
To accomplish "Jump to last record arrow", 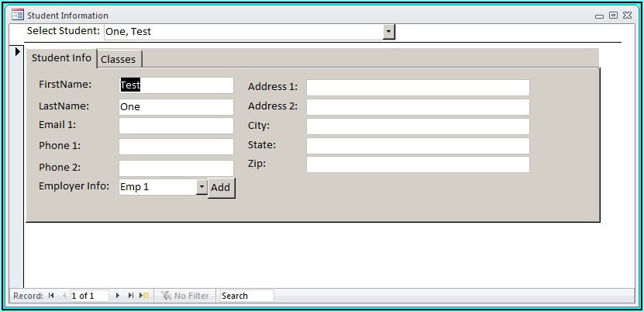I will click(x=131, y=295).
